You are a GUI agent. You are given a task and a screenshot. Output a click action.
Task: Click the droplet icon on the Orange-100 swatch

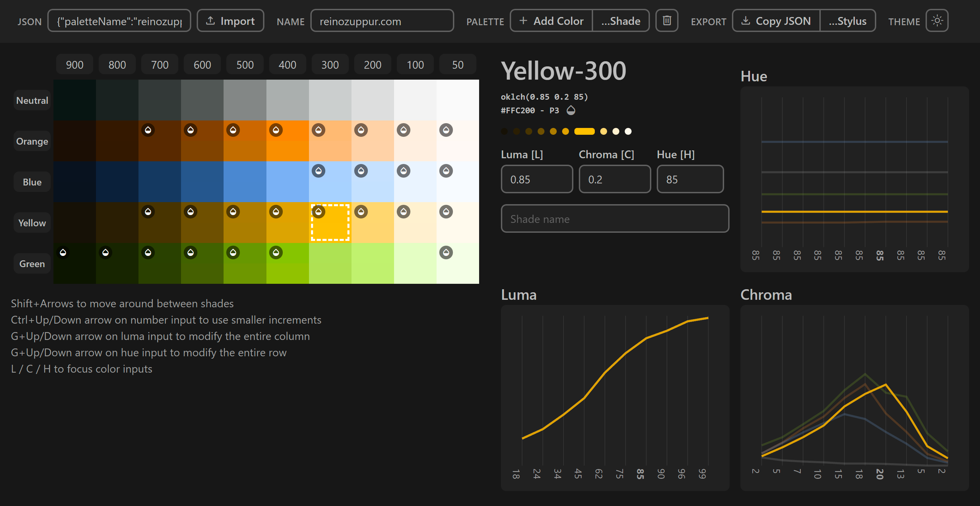(x=403, y=130)
